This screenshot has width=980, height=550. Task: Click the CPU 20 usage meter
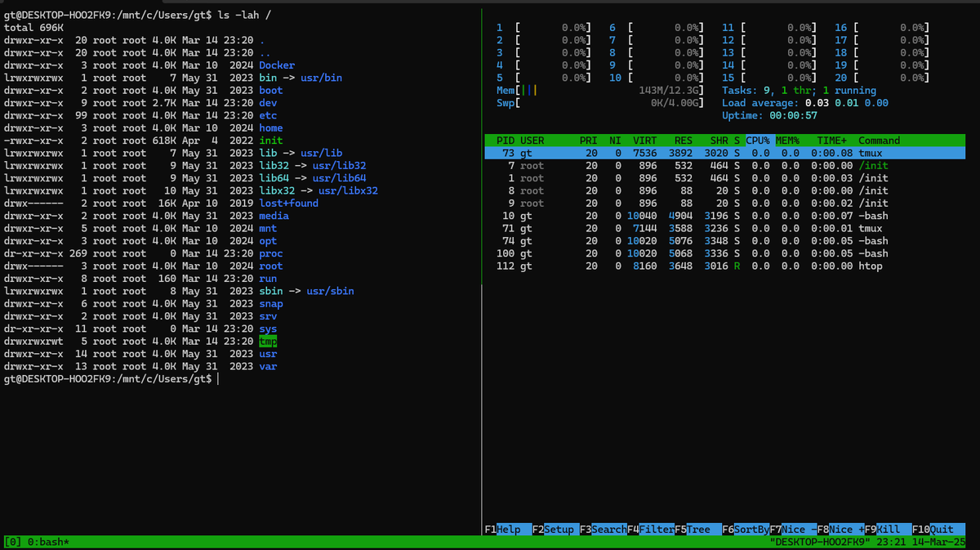[x=882, y=78]
